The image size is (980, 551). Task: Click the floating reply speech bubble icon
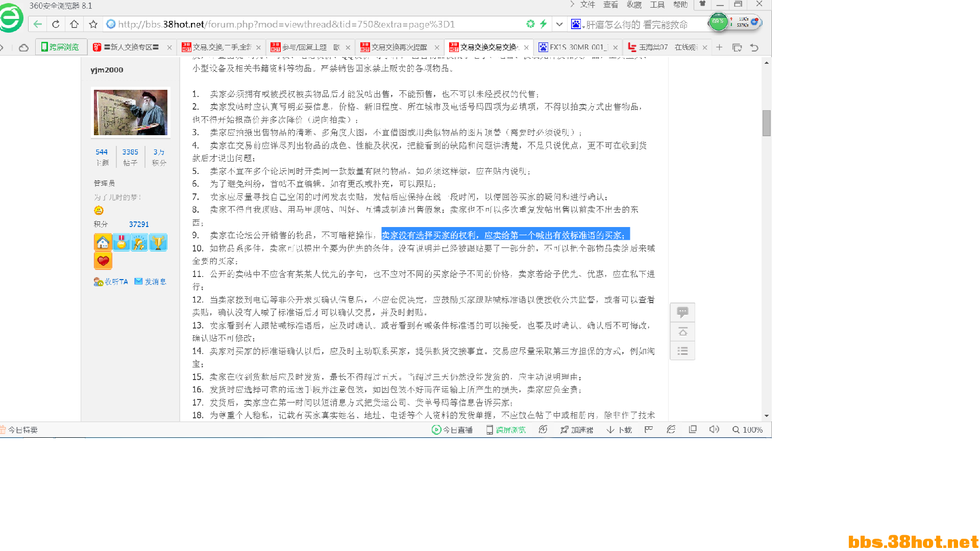tap(682, 312)
